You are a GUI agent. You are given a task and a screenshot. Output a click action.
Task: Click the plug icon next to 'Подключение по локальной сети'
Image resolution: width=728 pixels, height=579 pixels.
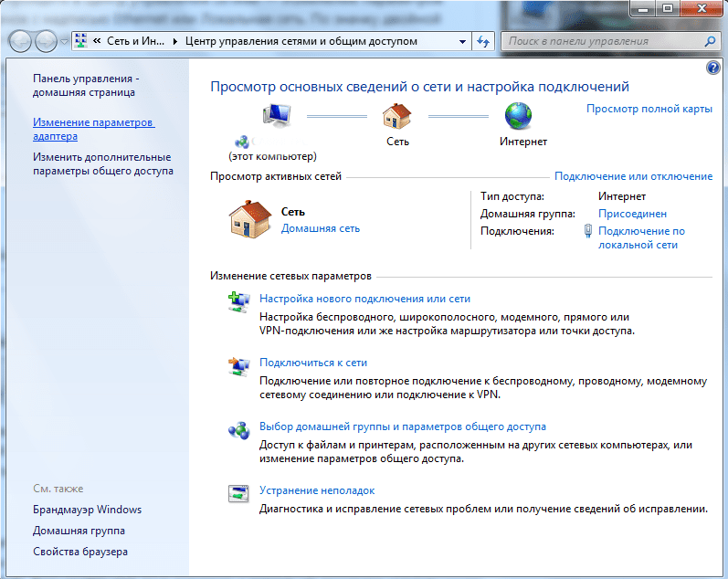click(x=587, y=231)
